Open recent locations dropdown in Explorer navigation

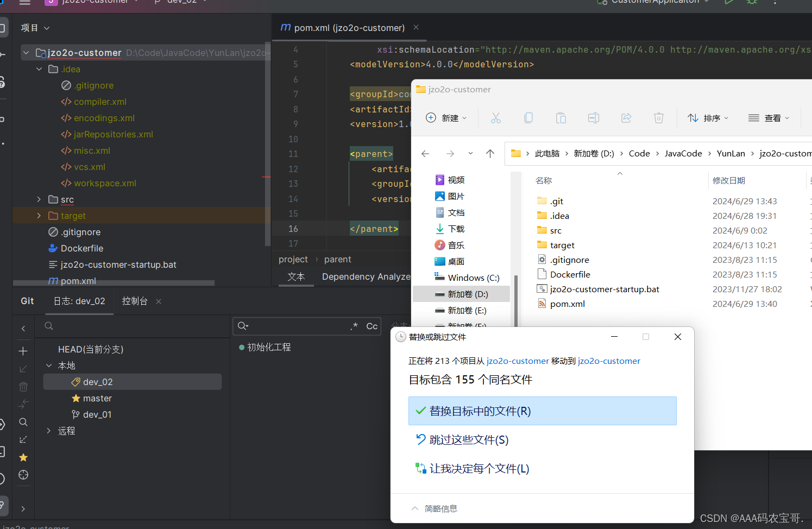(470, 154)
